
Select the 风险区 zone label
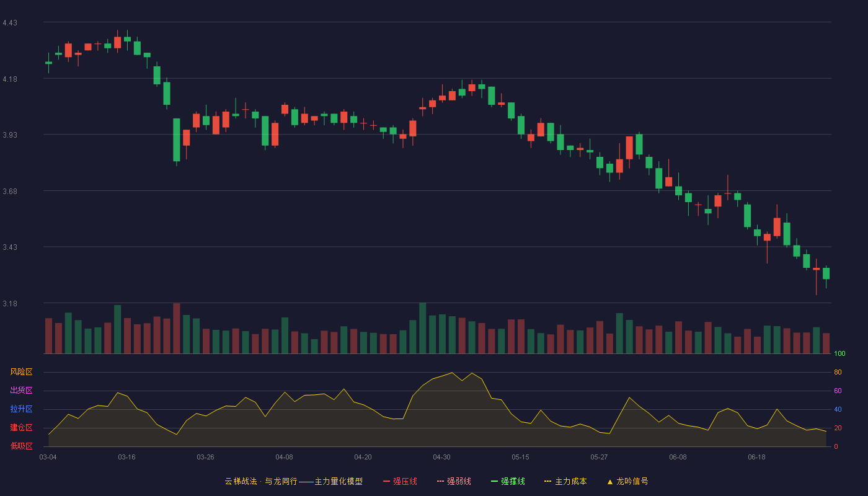click(21, 372)
